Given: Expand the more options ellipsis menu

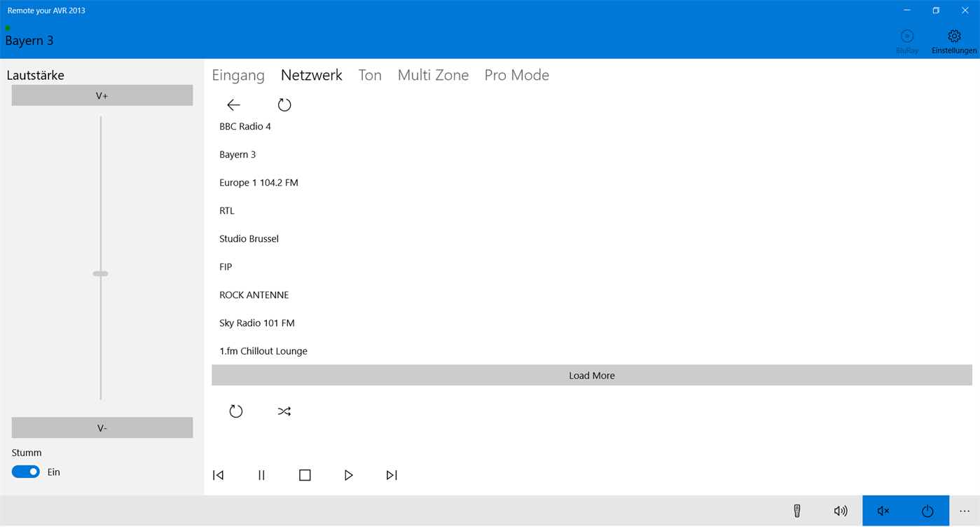Looking at the screenshot, I should pyautogui.click(x=965, y=511).
